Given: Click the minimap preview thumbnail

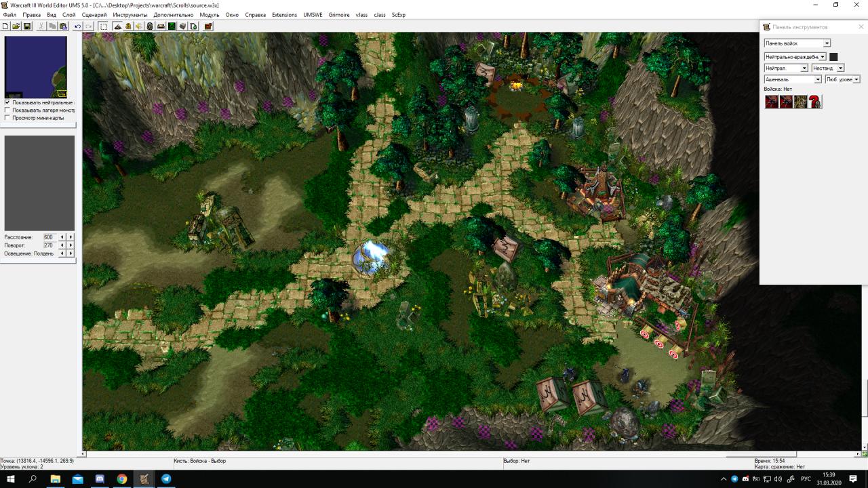Looking at the screenshot, I should [x=36, y=67].
